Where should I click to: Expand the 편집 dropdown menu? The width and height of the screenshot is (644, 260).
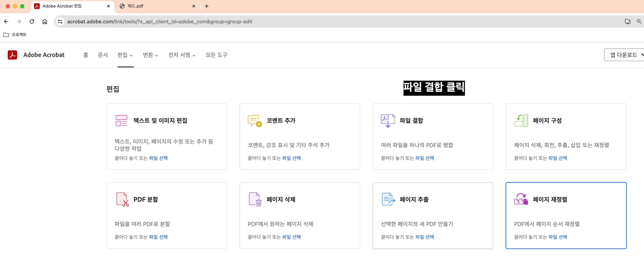click(x=125, y=55)
